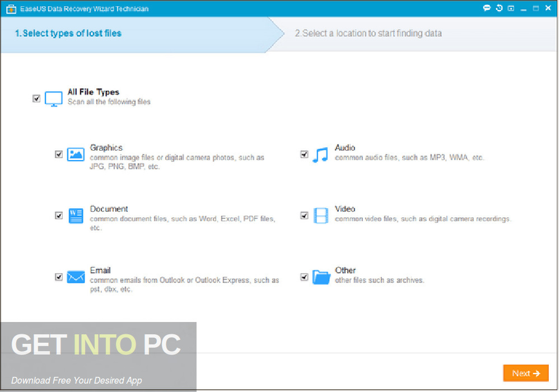560x392 pixels.
Task: Click the Other folder icon
Action: 321,277
